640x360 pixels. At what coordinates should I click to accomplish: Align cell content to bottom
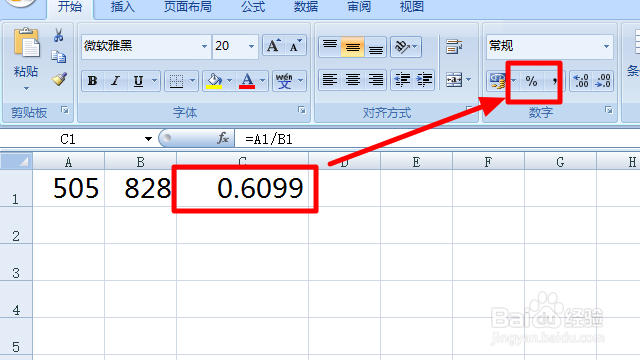click(376, 46)
